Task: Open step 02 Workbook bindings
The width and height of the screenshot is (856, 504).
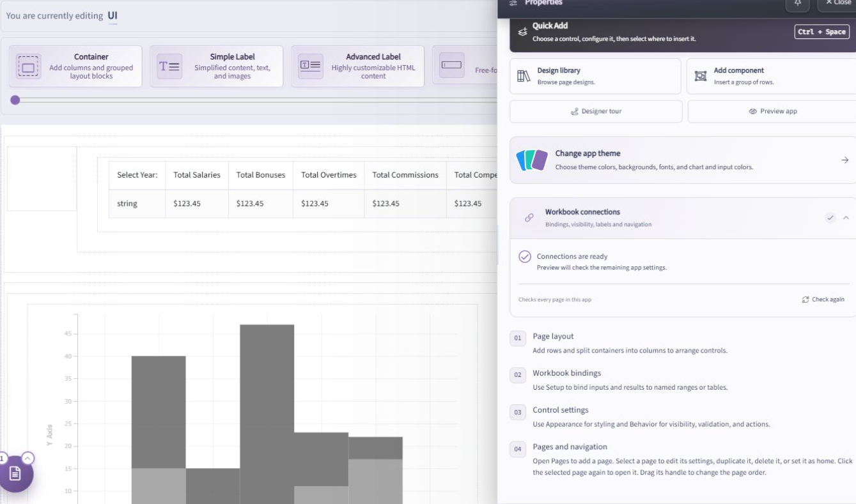Action: [x=682, y=380]
